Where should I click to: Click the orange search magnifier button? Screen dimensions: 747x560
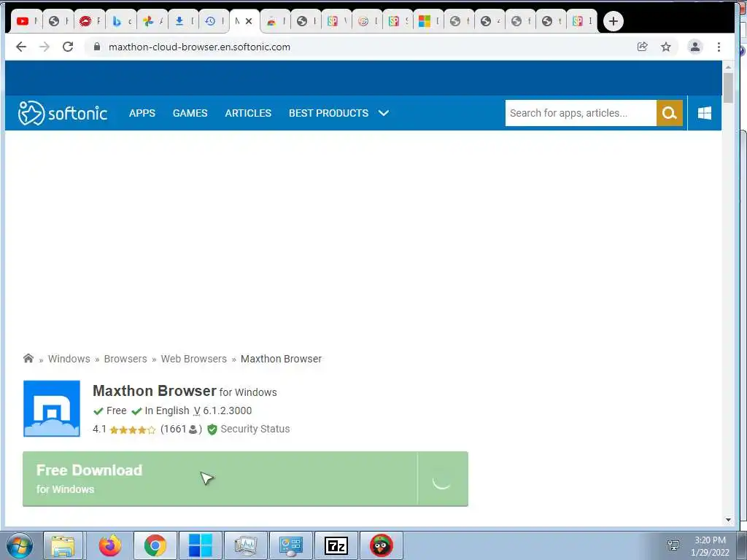[670, 113]
